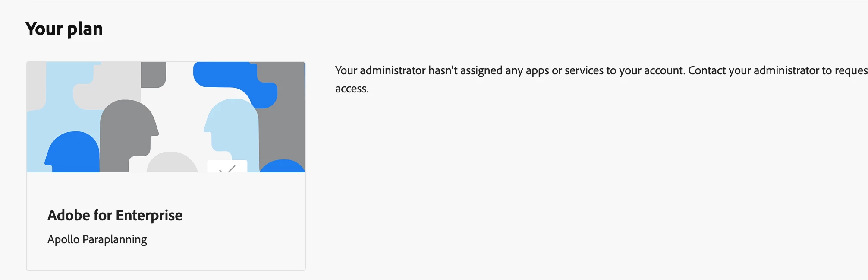The image size is (868, 280).
Task: Click the administrator hasn't assigned apps message
Action: pyautogui.click(x=601, y=80)
